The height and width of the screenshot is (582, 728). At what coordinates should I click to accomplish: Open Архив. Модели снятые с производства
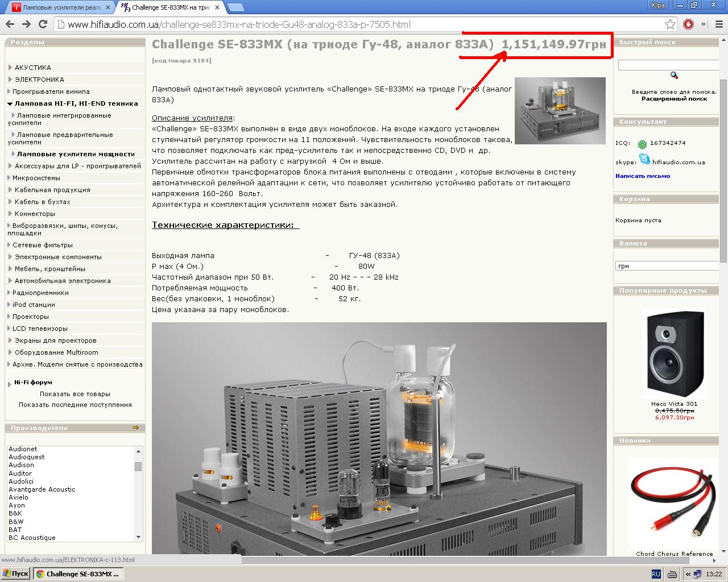[x=77, y=364]
